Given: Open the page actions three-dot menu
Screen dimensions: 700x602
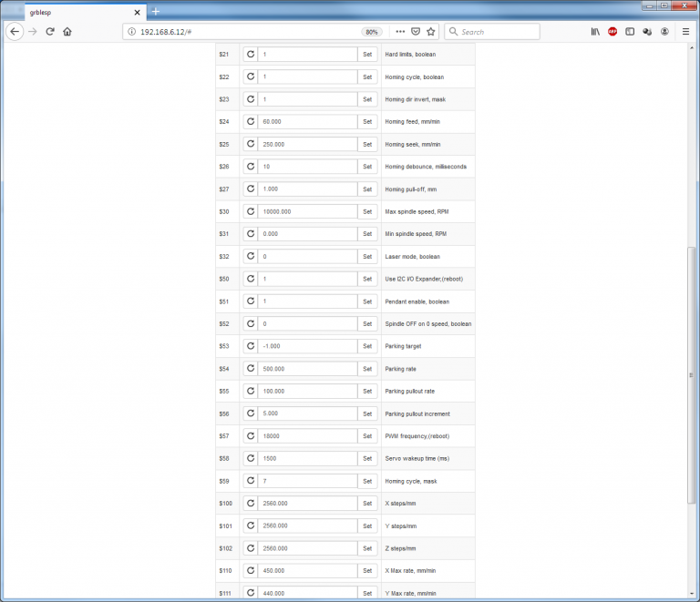Looking at the screenshot, I should pos(400,32).
